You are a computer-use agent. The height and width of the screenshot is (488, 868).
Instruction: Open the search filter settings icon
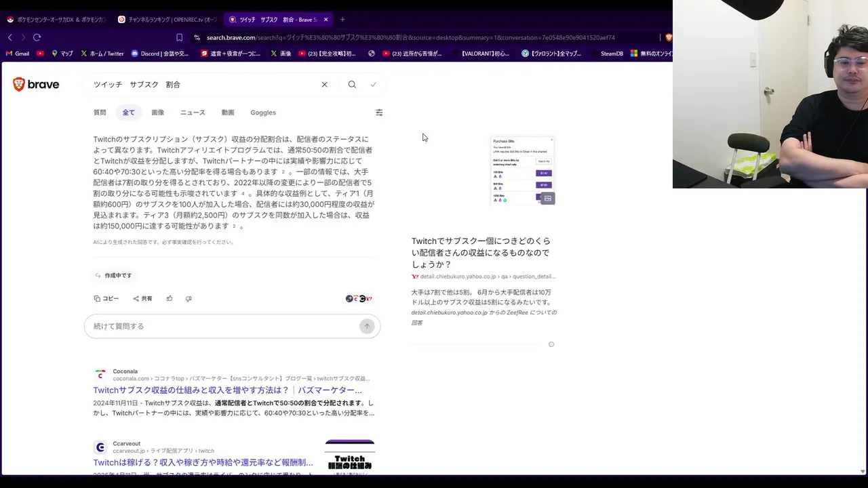pyautogui.click(x=379, y=113)
